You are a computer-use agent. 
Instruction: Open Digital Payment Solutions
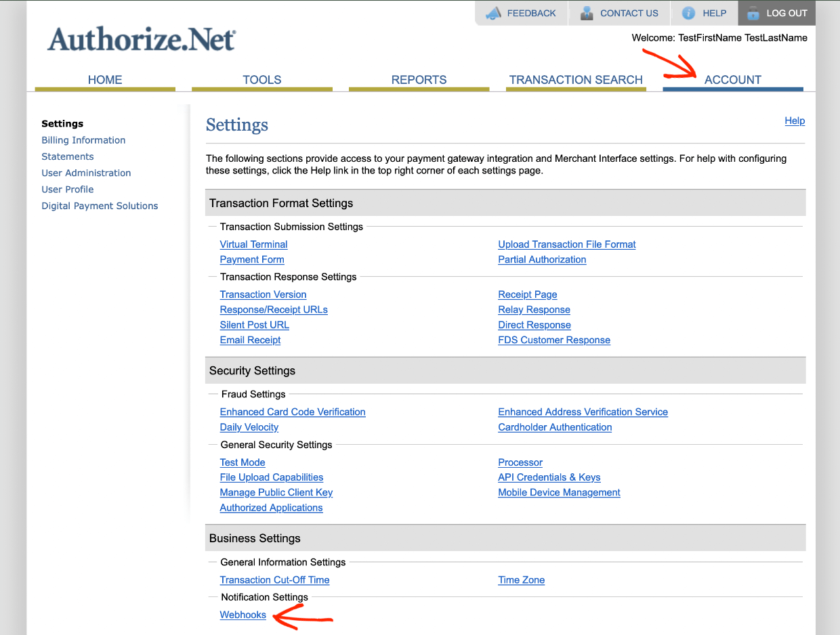click(100, 206)
